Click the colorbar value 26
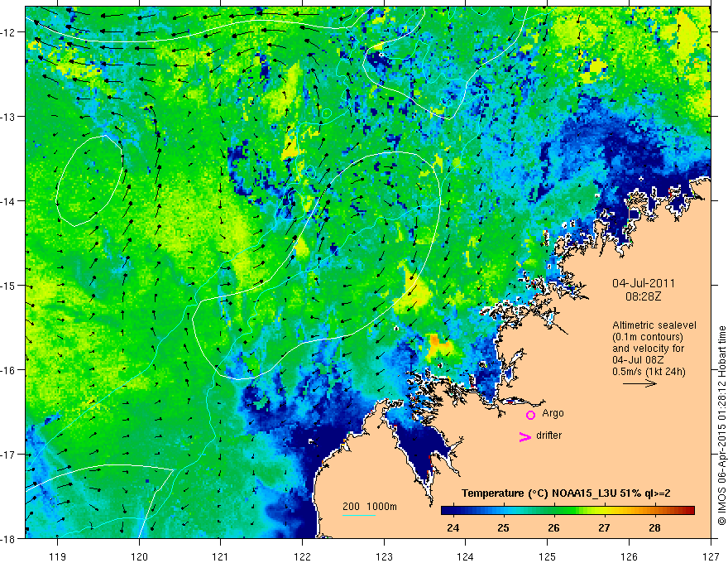 (x=553, y=527)
